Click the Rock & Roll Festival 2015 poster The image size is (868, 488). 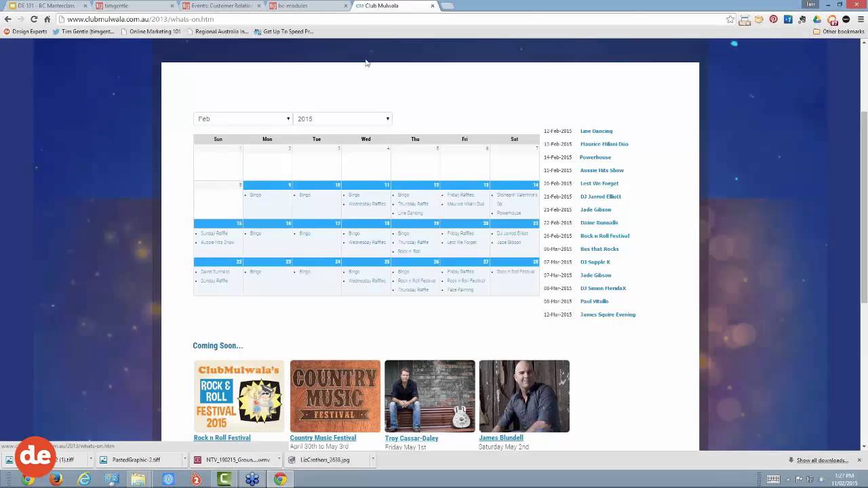coord(239,396)
